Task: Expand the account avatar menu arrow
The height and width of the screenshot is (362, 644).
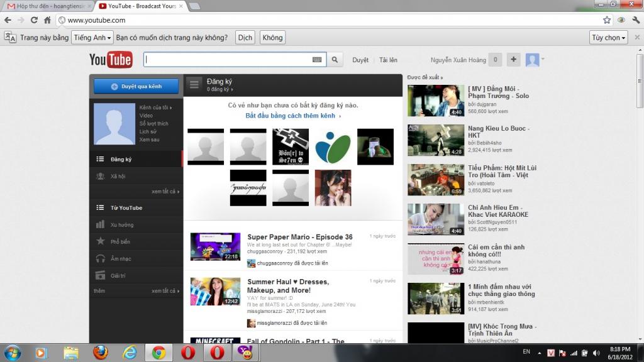Action: click(543, 59)
